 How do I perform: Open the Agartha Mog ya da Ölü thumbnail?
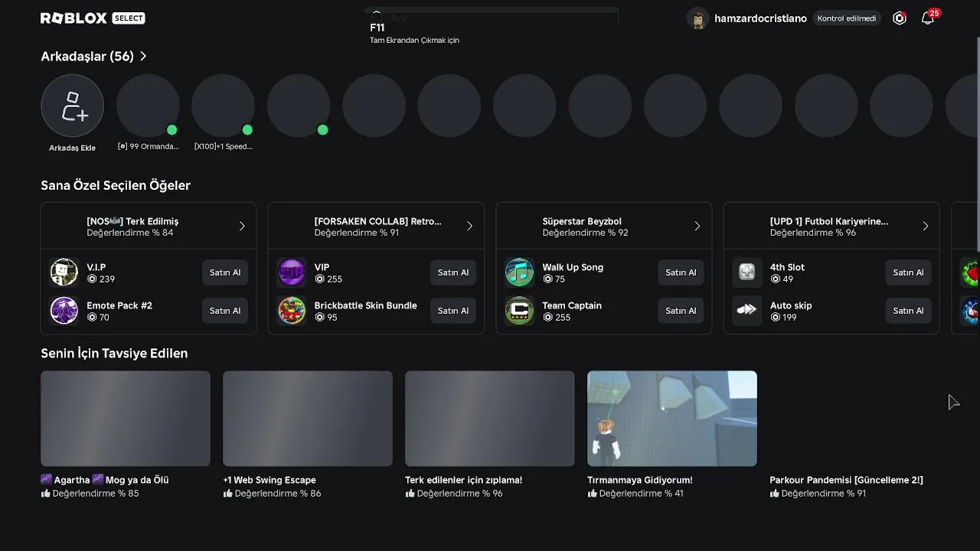(x=126, y=419)
